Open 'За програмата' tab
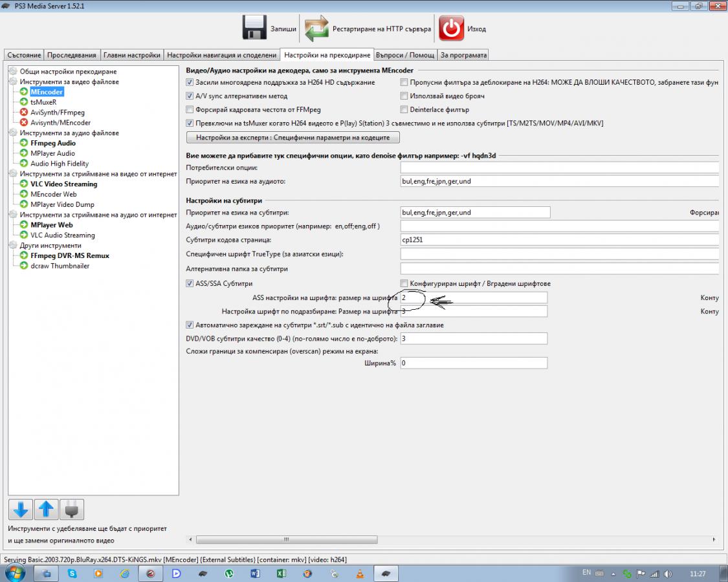This screenshot has height=582, width=728. click(x=463, y=55)
